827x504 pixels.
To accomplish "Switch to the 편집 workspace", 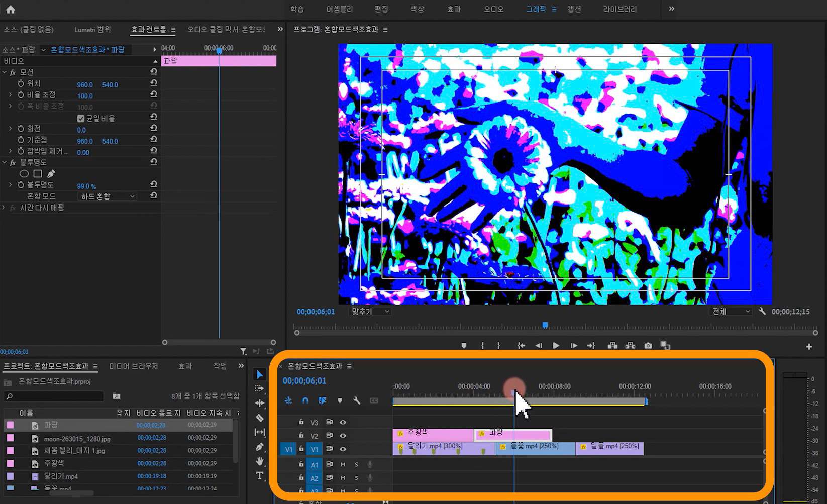I will click(x=381, y=9).
